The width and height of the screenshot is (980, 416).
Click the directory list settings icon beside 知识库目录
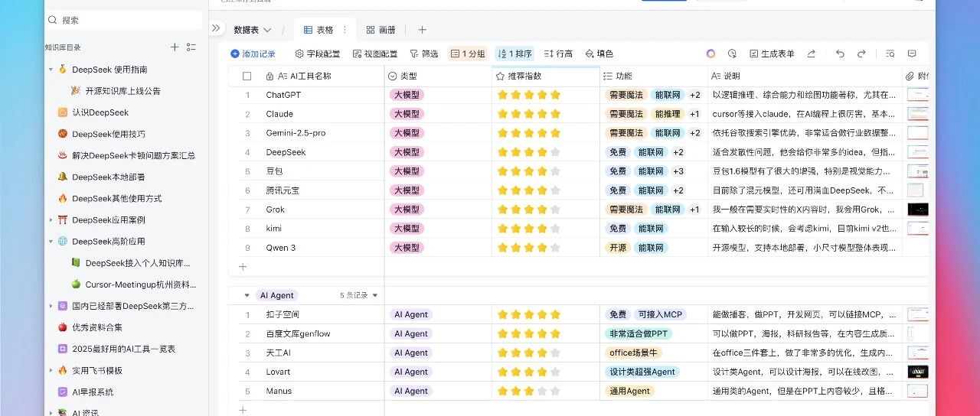click(x=191, y=47)
